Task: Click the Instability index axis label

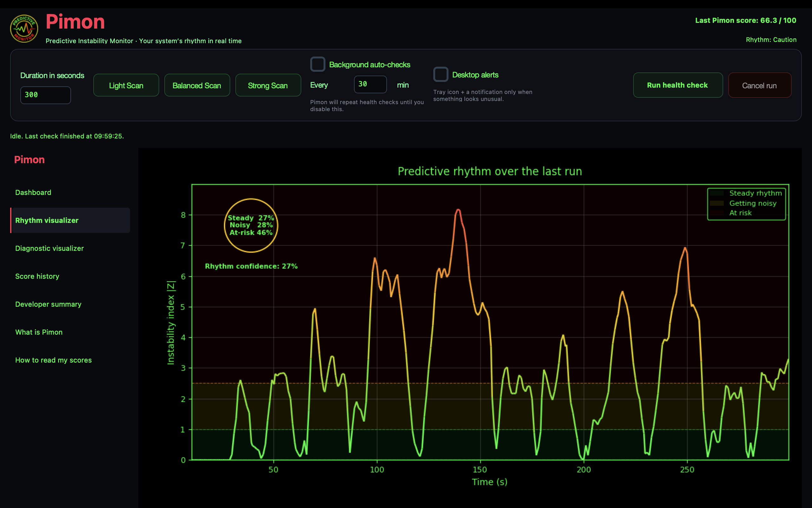Action: (171, 323)
